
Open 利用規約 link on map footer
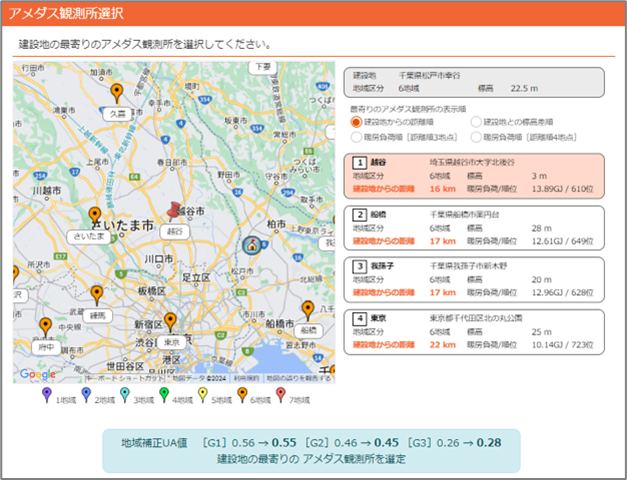point(246,378)
